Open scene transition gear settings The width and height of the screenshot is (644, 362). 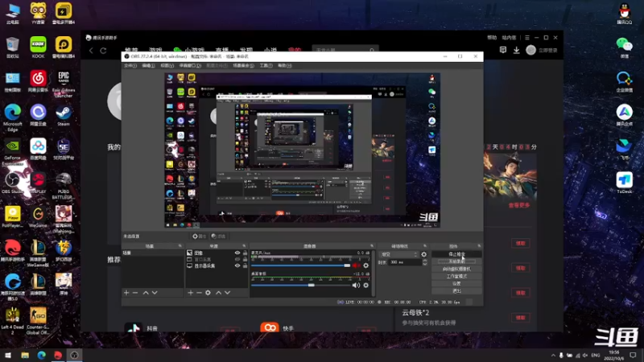(424, 254)
